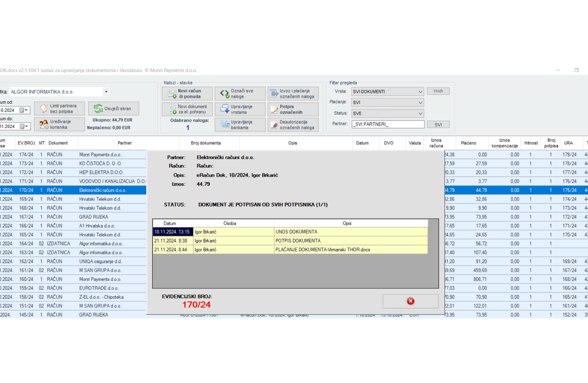Open Izvoz i plaćanje označenih naloga
This screenshot has width=588, height=383.
293,94
